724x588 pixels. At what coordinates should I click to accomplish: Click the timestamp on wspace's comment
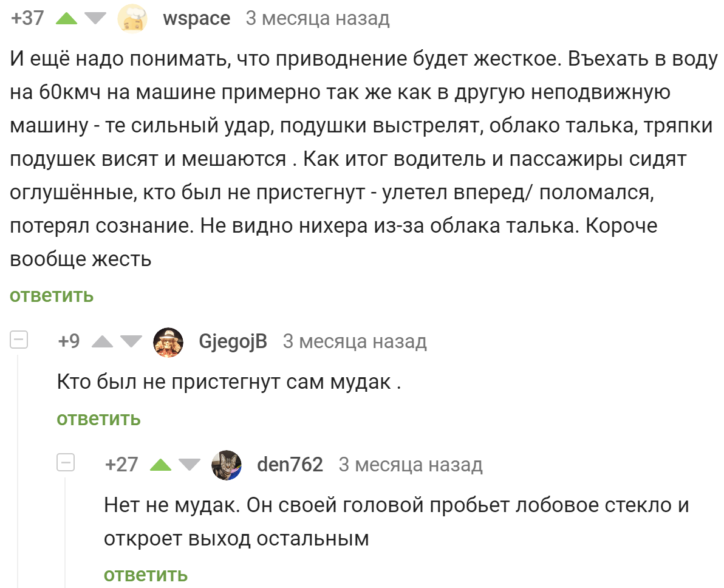(x=317, y=19)
